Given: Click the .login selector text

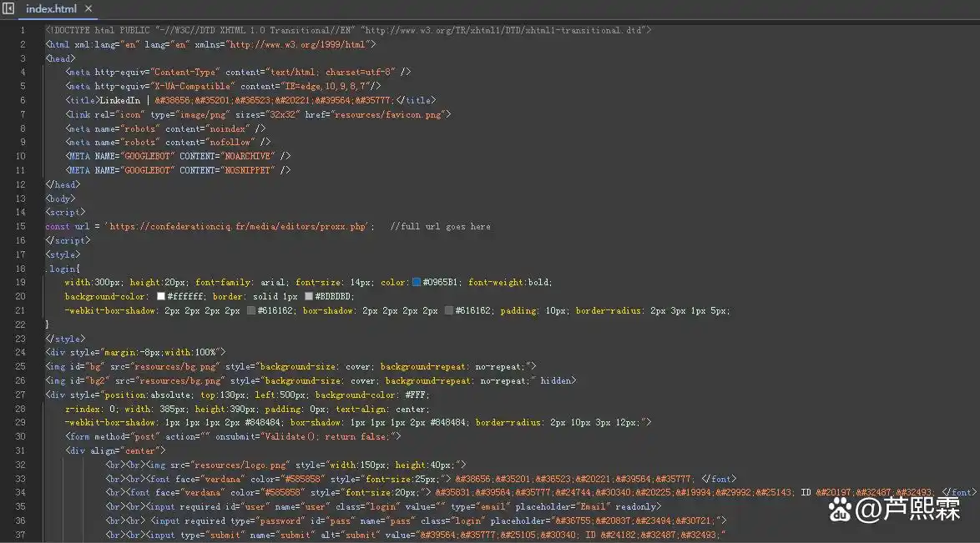Looking at the screenshot, I should click(x=63, y=269).
